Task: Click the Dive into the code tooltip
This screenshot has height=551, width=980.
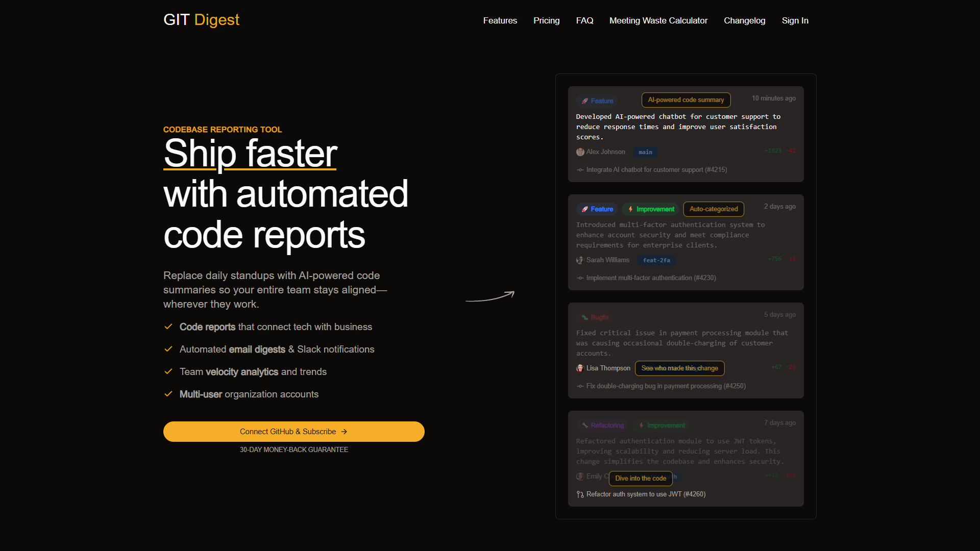Action: pyautogui.click(x=641, y=478)
